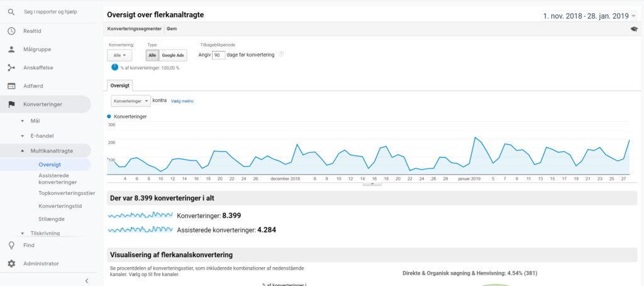Click december 2018 axis label
Viewport: 644px width, 286px height.
coord(286,179)
